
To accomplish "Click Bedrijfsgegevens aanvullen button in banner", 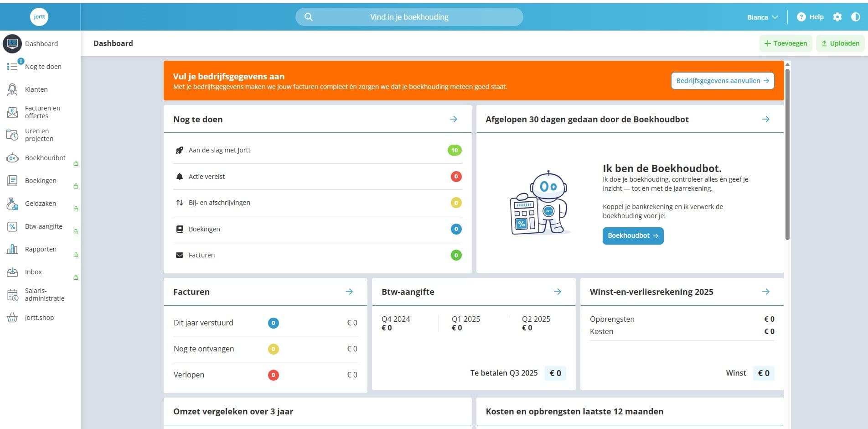I will point(722,81).
